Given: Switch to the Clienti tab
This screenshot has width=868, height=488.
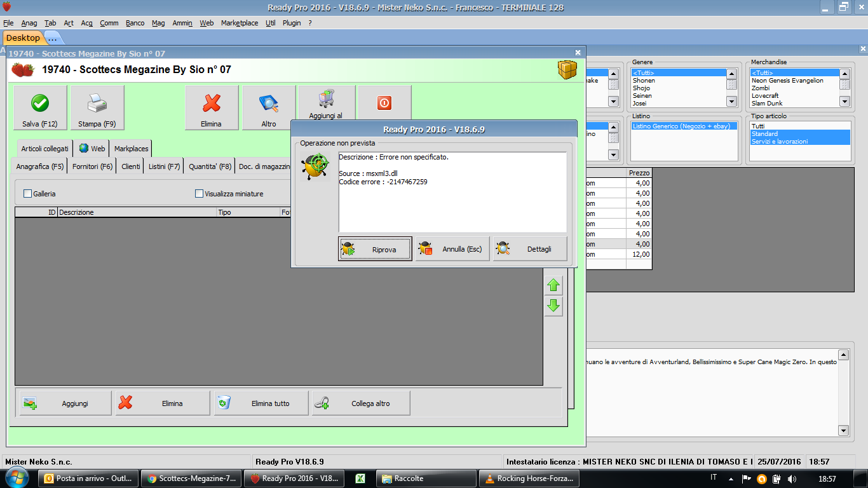Looking at the screenshot, I should pos(131,166).
